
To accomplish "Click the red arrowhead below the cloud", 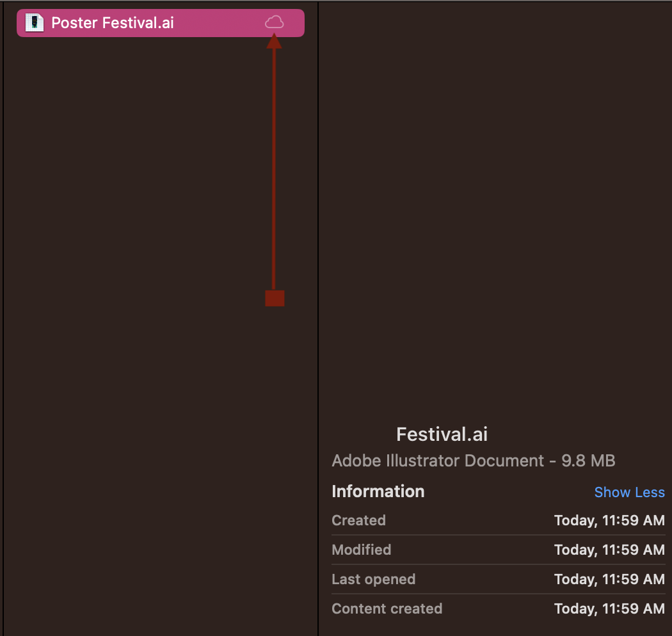I will click(x=274, y=41).
